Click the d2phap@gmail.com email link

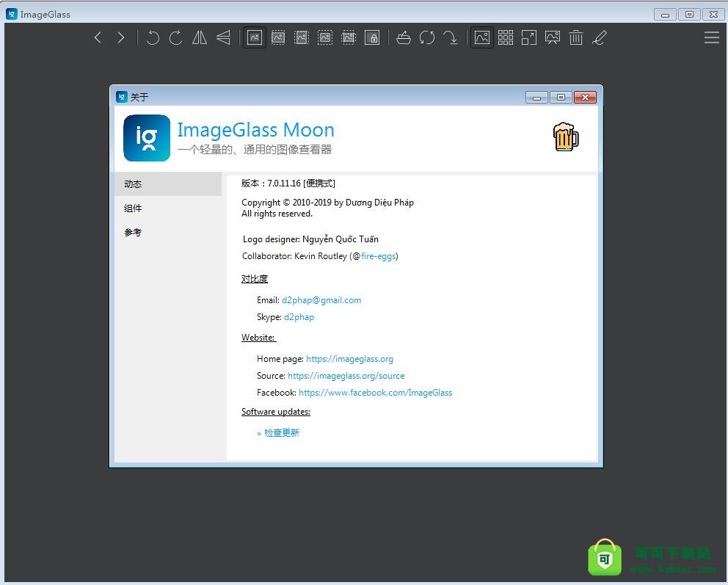tap(321, 300)
